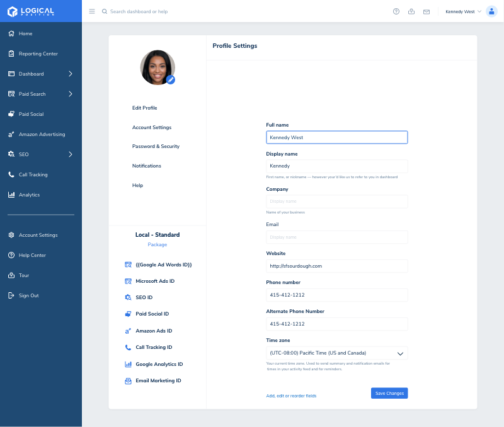
Task: Click the Email Marketing ID entry
Action: click(153, 381)
